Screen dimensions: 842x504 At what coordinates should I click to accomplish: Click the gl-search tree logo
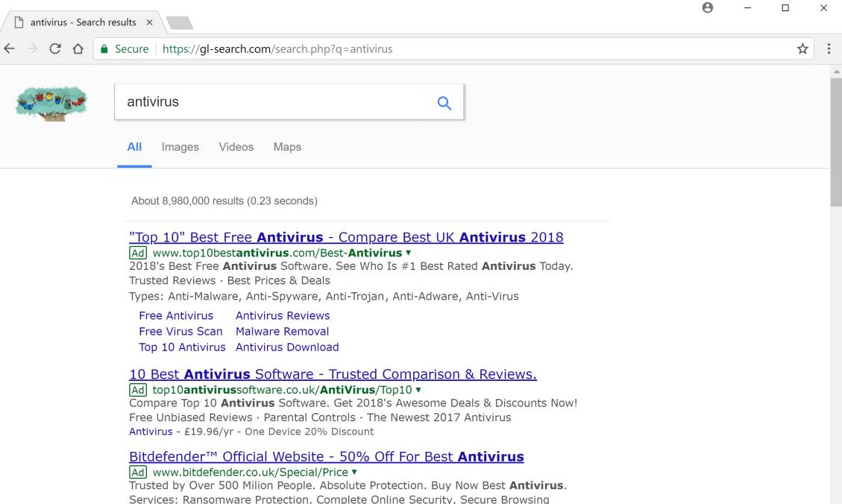pos(51,102)
